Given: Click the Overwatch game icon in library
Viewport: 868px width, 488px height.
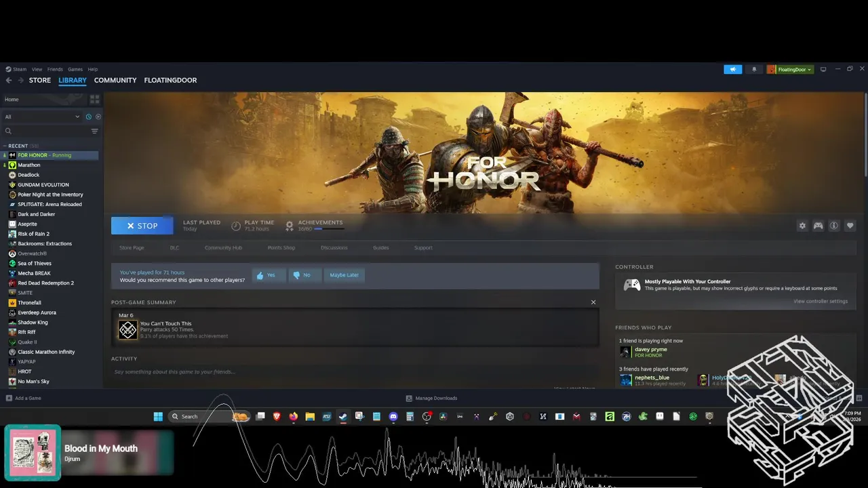Looking at the screenshot, I should click(x=12, y=253).
